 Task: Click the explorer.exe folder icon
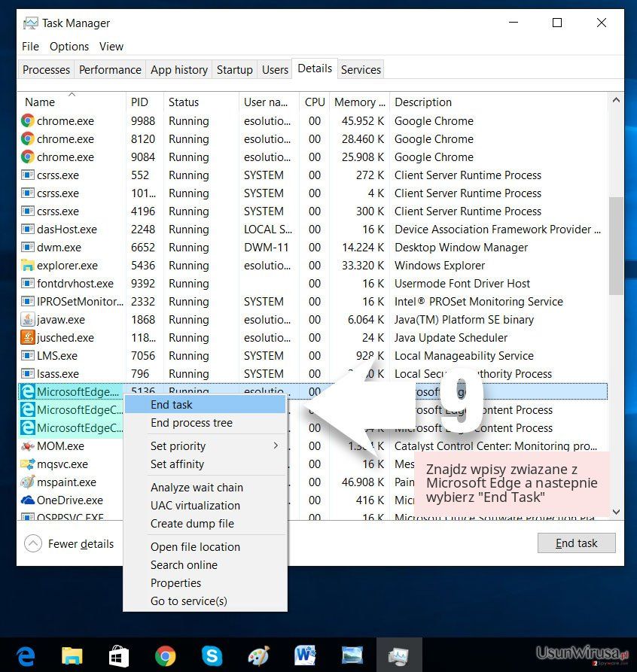coord(27,266)
